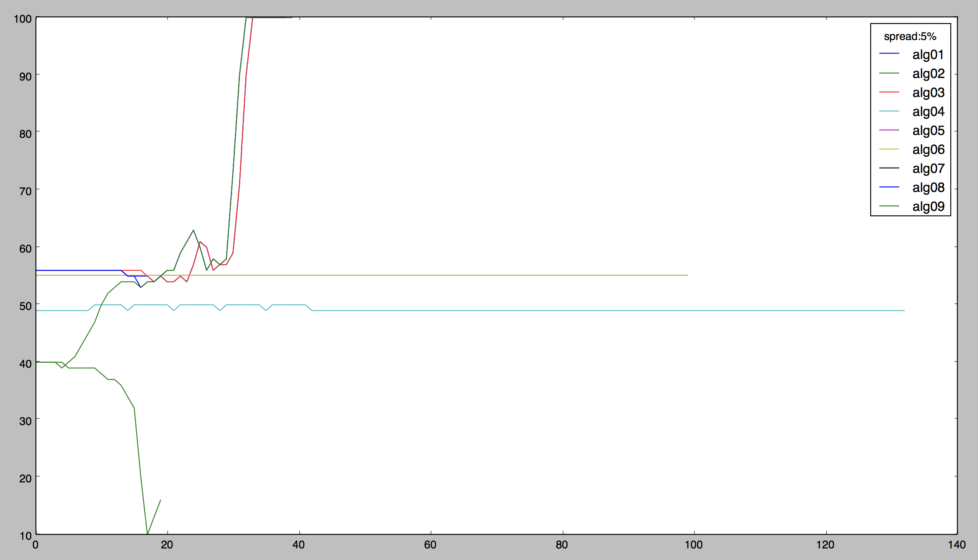Screen dimensions: 978x560
Task: Click the green line sample beside alg09
Action: pyautogui.click(x=889, y=206)
